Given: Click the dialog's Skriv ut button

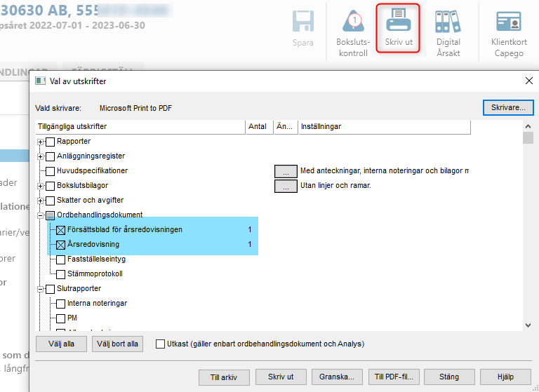Looking at the screenshot, I should pyautogui.click(x=281, y=377).
